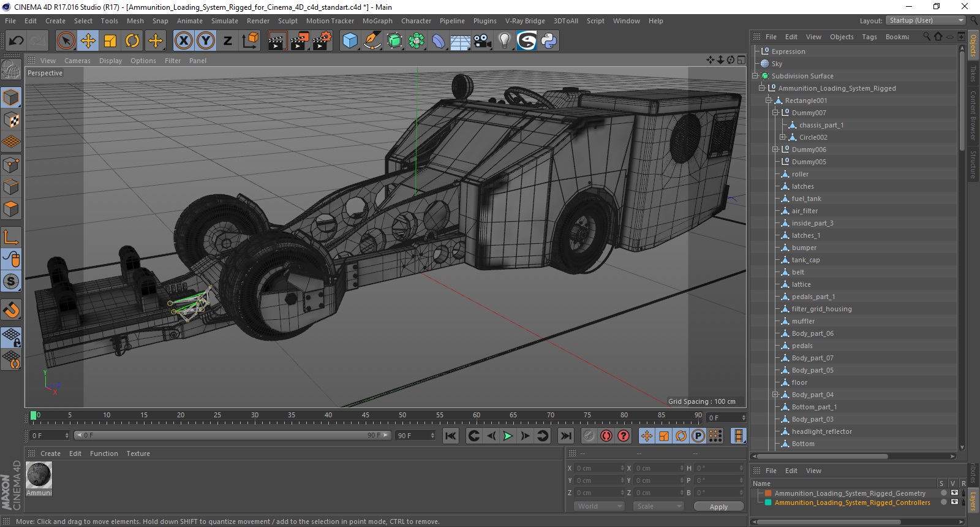This screenshot has width=980, height=527.
Task: Open the World coordinate system dropdown
Action: [598, 506]
